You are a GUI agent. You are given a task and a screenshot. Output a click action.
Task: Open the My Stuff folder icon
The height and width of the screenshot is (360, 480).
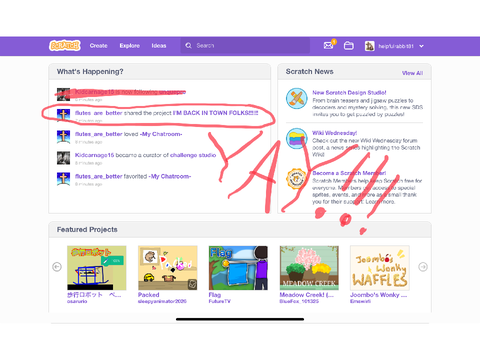click(x=349, y=45)
